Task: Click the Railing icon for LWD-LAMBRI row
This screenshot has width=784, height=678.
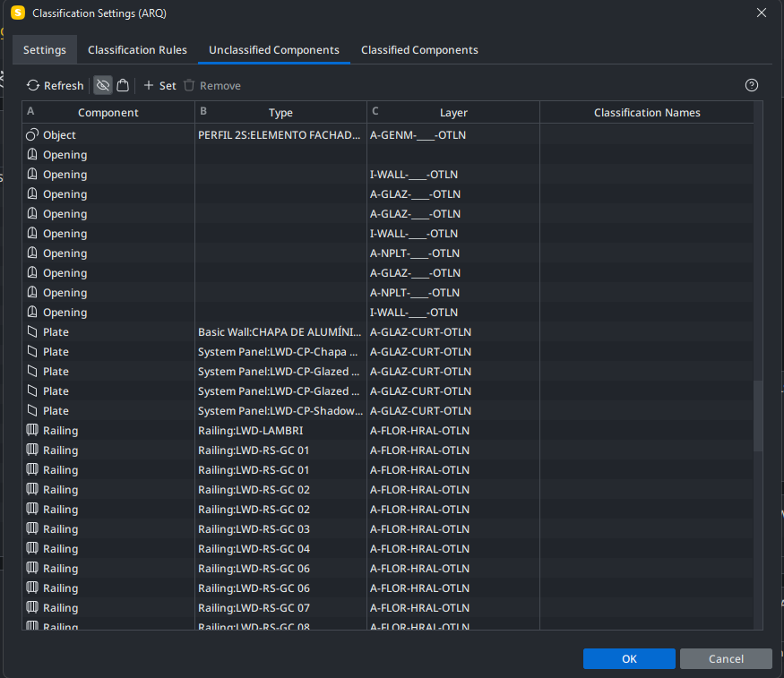Action: click(x=32, y=430)
